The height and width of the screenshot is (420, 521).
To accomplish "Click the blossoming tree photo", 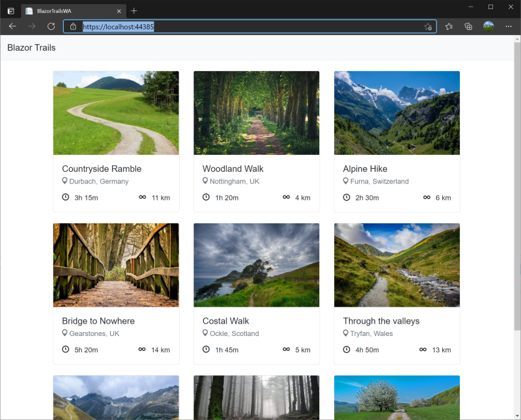I will tap(397, 397).
